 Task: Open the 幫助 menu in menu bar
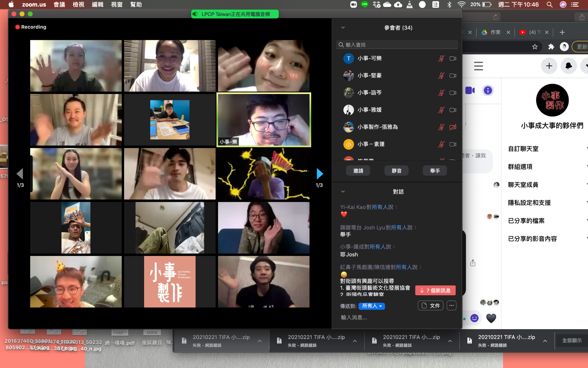(x=136, y=4)
